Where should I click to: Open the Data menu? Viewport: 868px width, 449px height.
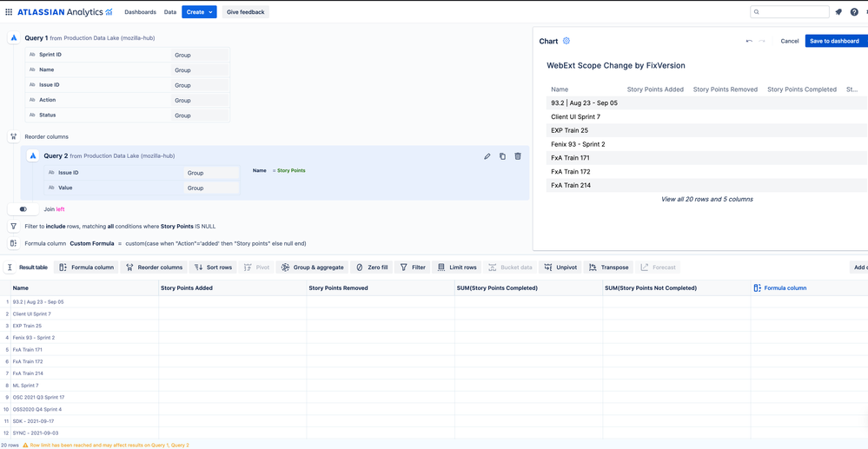pyautogui.click(x=170, y=11)
